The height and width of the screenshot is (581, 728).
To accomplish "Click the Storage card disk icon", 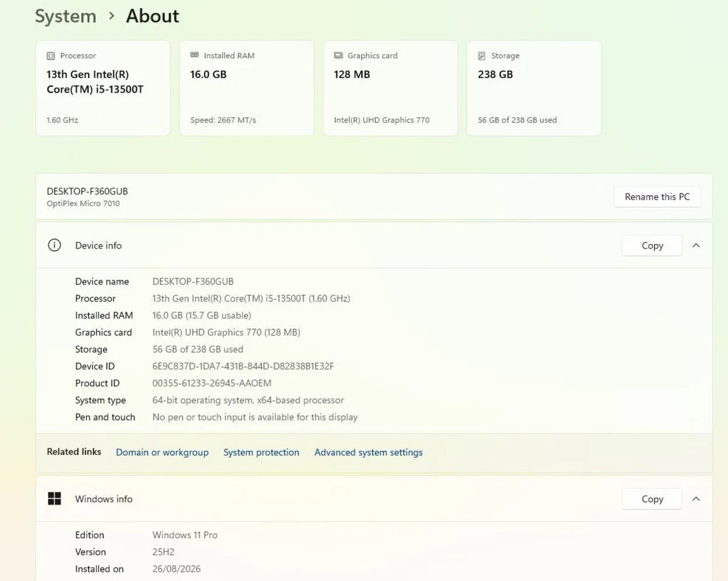I will pyautogui.click(x=482, y=56).
